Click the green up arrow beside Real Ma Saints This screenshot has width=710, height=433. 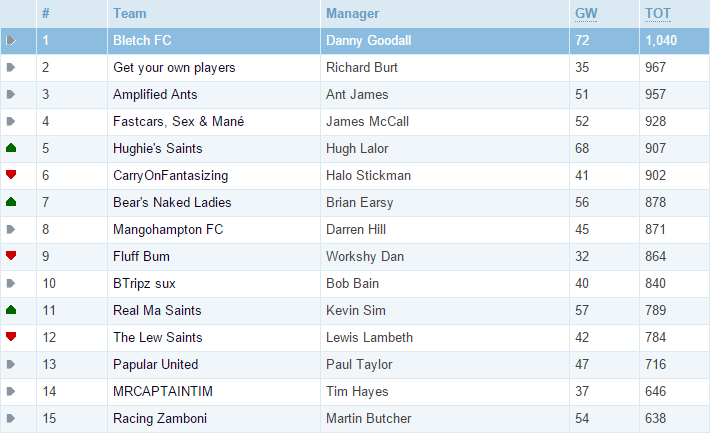(11, 310)
